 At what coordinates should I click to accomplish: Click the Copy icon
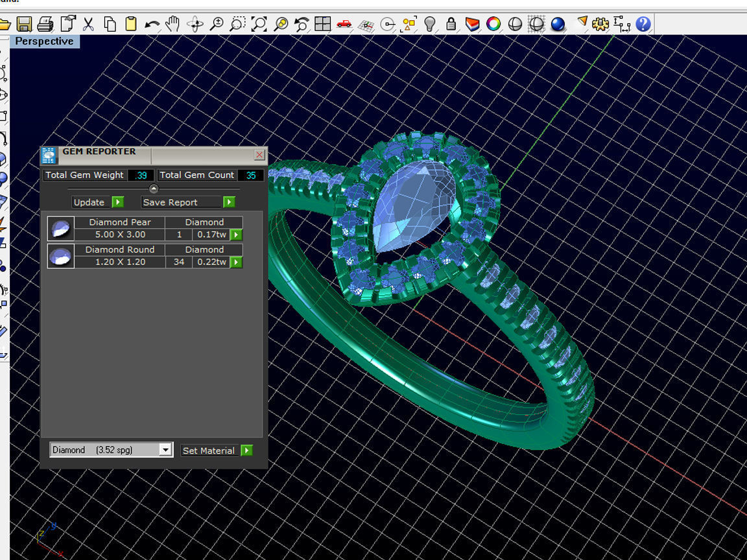click(x=110, y=24)
